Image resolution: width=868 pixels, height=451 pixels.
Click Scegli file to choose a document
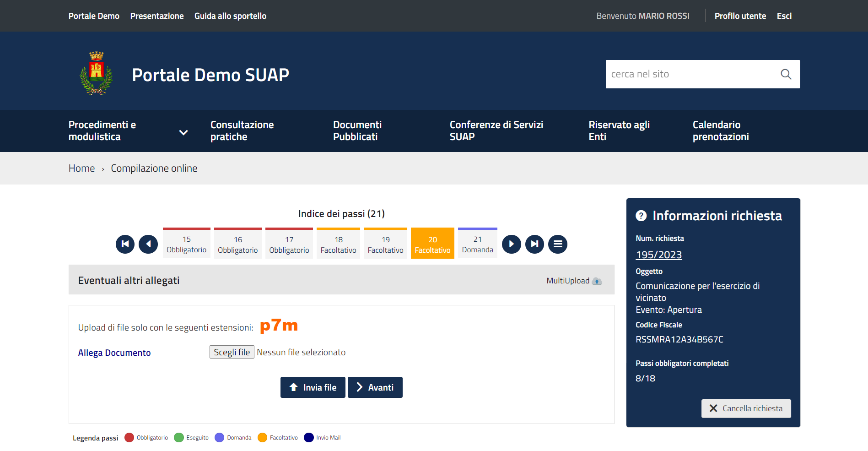[x=232, y=352]
